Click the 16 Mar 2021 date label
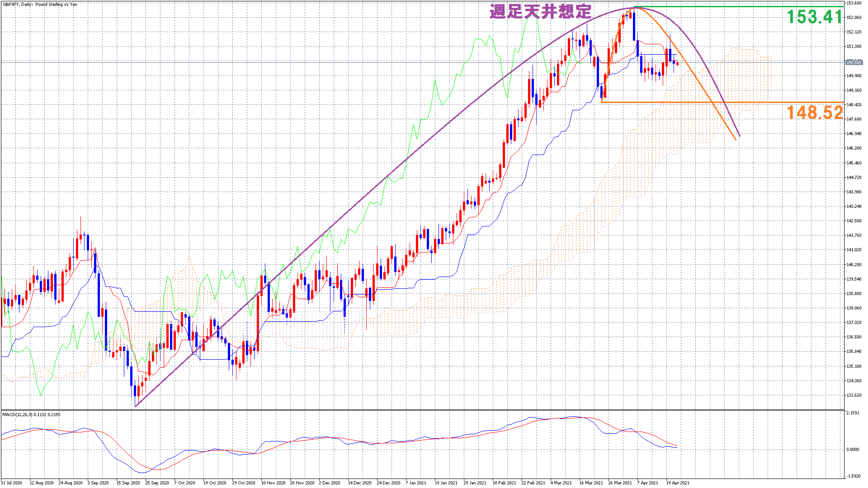The image size is (868, 488). [591, 483]
